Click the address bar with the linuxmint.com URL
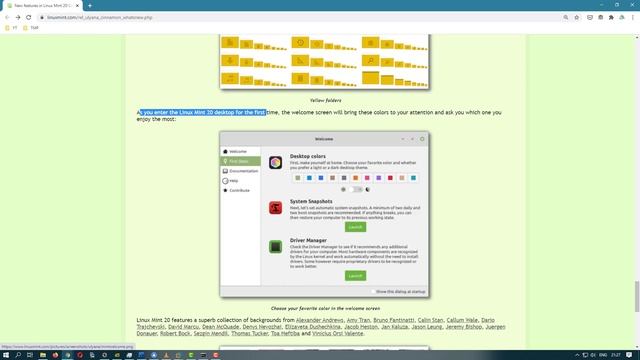 point(300,18)
